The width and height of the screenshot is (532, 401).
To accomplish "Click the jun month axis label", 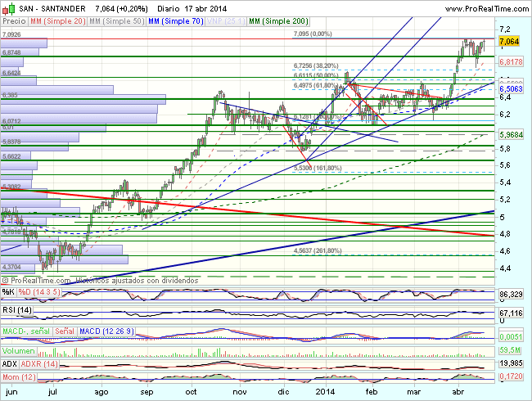I will pos(11,392).
